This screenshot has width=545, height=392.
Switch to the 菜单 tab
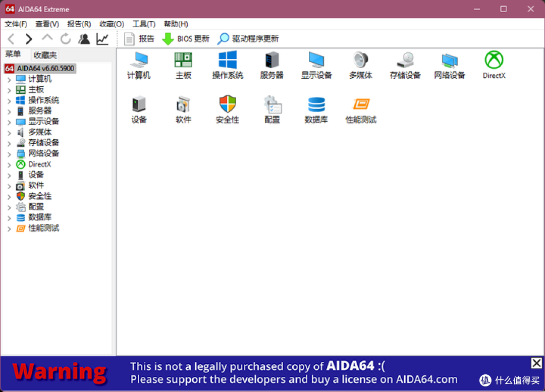[13, 54]
